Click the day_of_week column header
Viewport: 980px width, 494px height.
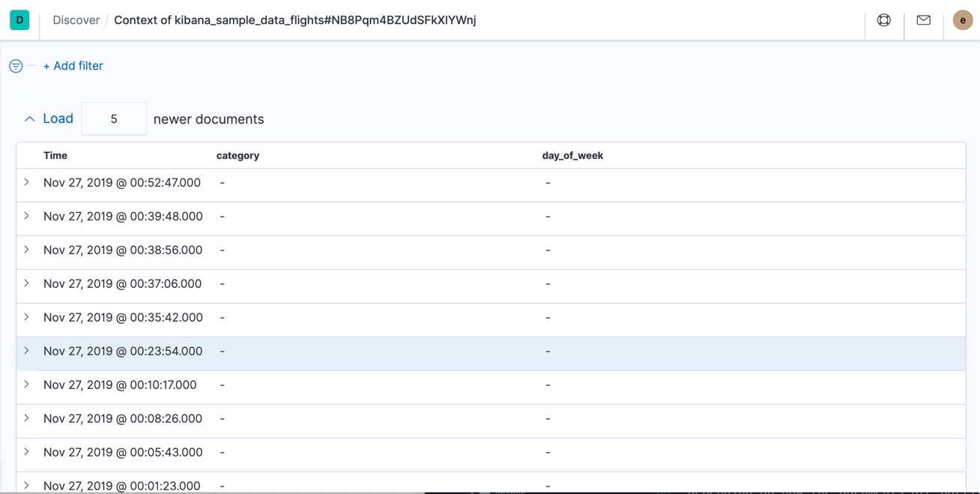click(572, 156)
